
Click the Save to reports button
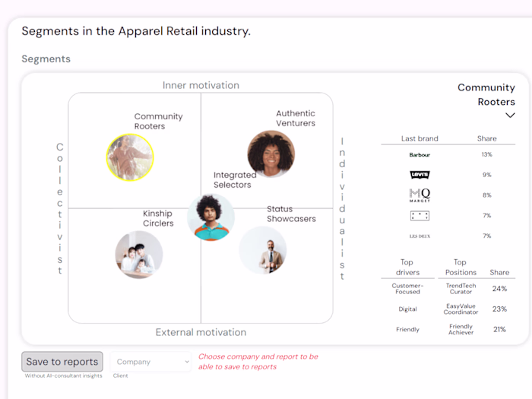(62, 362)
